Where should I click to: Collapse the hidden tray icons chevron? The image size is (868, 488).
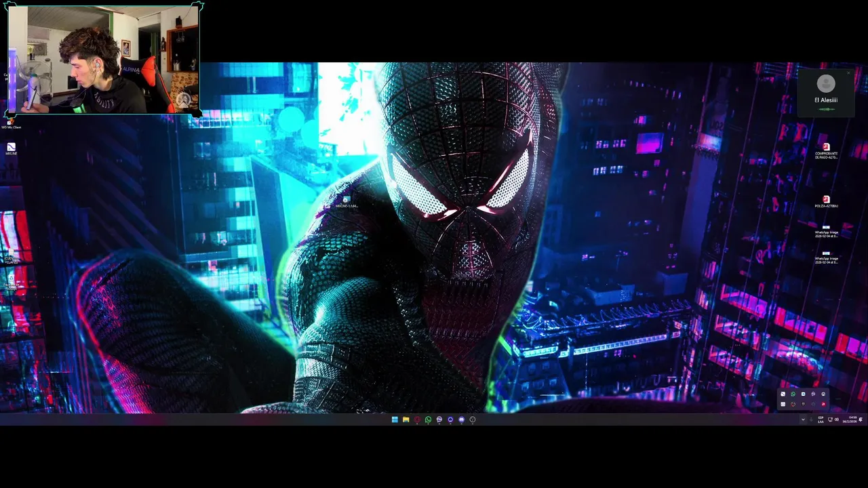coord(803,420)
